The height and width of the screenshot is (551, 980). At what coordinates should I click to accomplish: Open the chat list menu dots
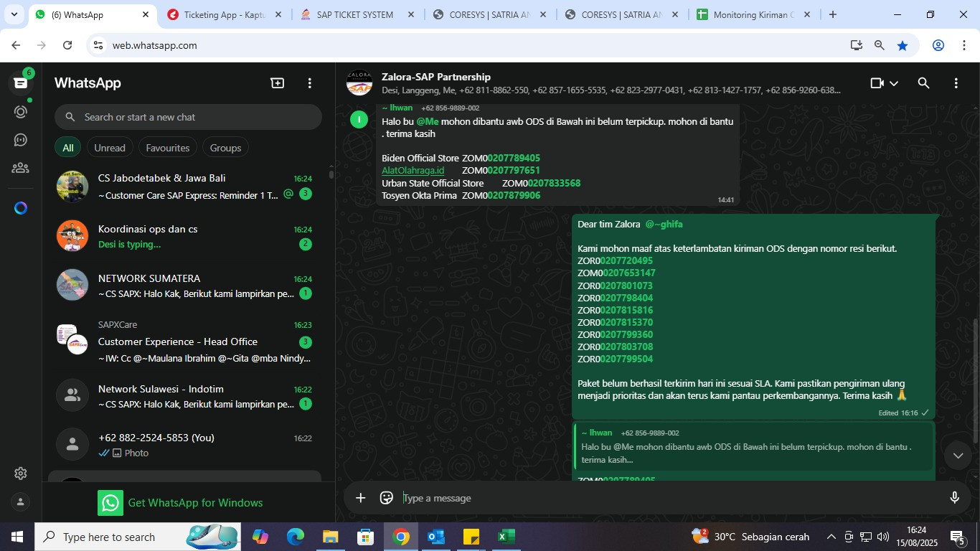309,83
